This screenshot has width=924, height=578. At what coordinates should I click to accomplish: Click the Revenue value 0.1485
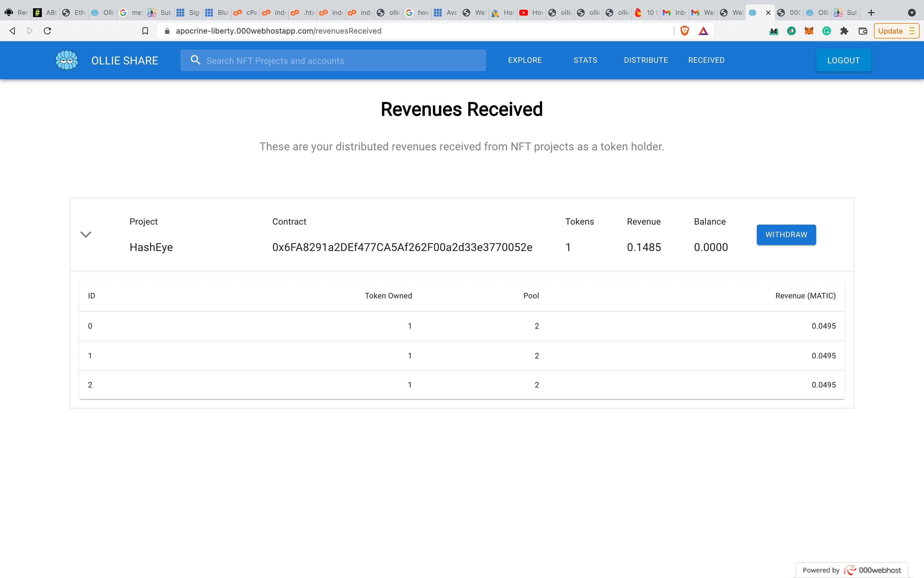[644, 247]
